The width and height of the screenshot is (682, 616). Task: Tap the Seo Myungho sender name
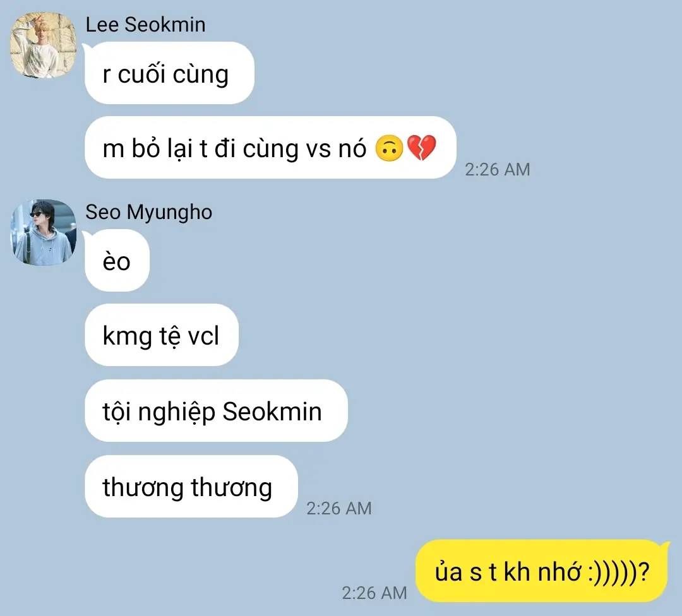point(149,212)
